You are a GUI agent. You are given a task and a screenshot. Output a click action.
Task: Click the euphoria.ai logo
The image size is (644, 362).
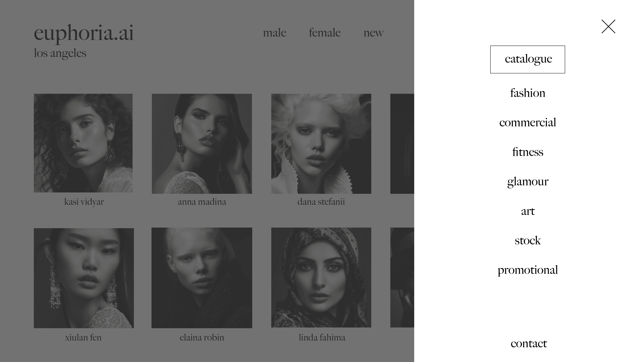pyautogui.click(x=84, y=33)
